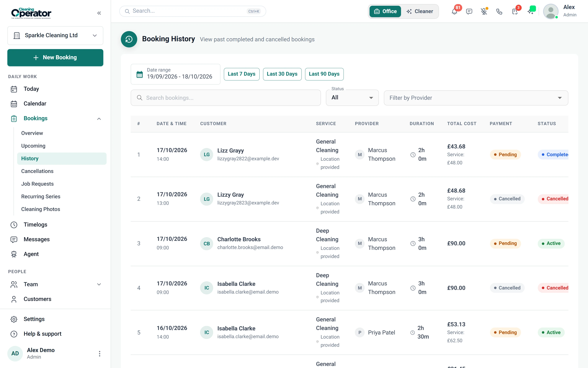The width and height of the screenshot is (588, 368).
Task: Switch to Cleaner mode
Action: tap(420, 11)
